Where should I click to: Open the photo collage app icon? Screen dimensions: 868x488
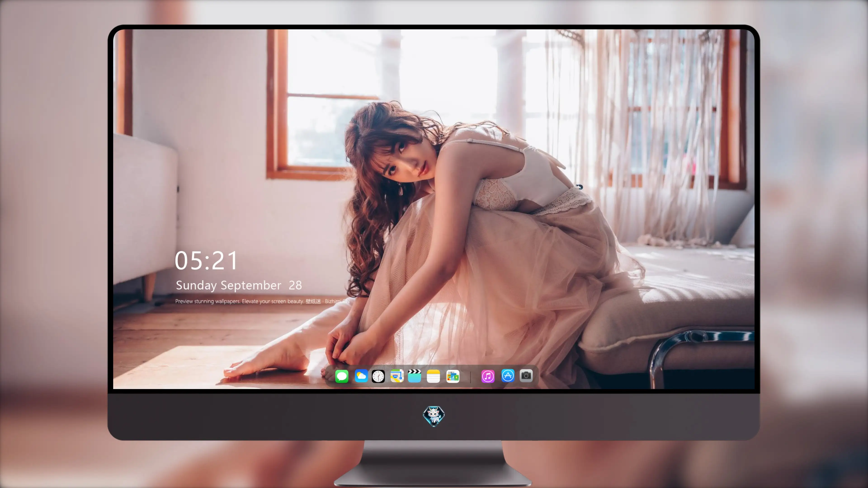click(x=453, y=376)
